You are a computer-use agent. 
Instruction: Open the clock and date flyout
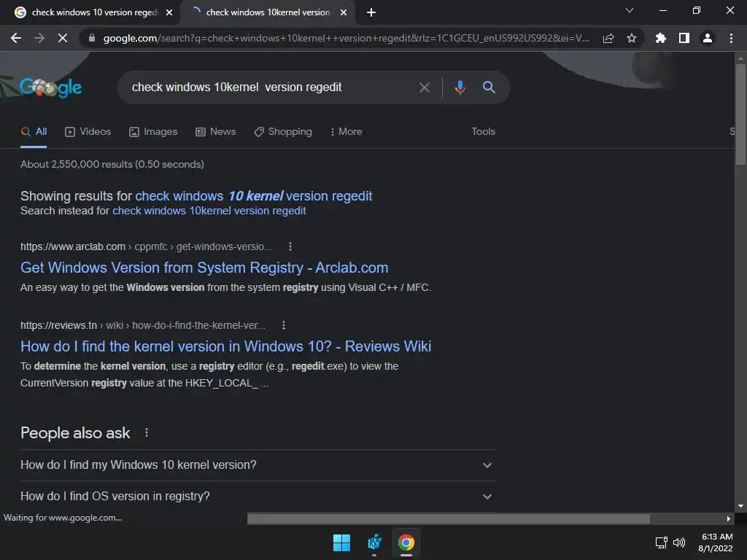click(716, 542)
